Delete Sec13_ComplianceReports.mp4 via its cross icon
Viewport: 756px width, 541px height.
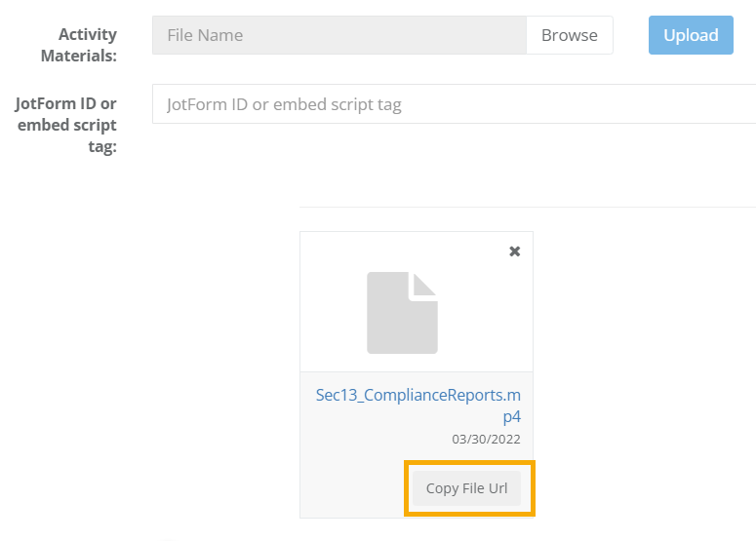514,251
